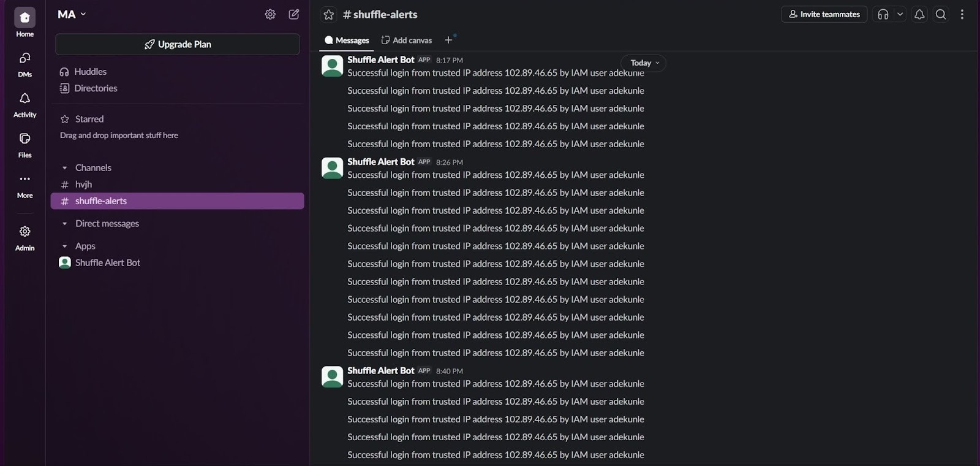
Task: Collapse the Apps section
Action: (64, 246)
